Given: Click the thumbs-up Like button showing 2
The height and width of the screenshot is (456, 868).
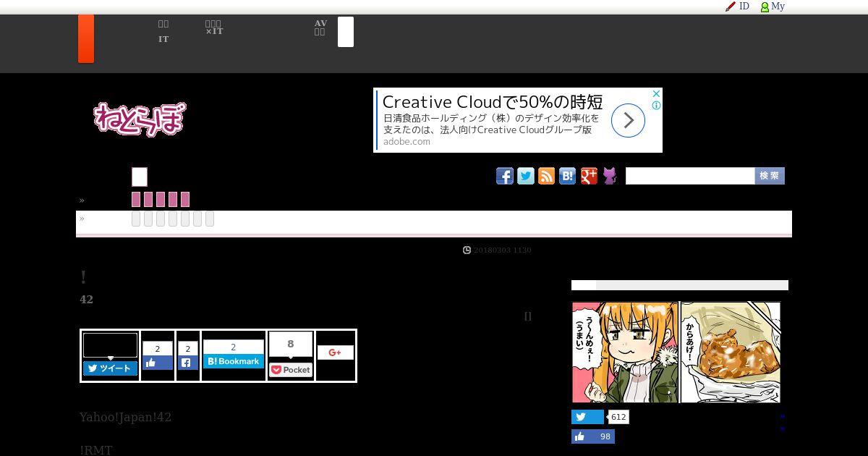Looking at the screenshot, I should [x=158, y=363].
